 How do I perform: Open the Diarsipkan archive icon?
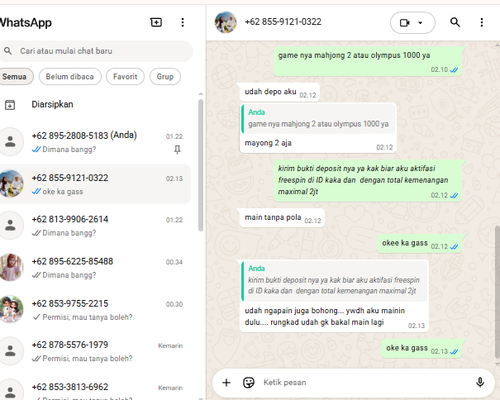click(10, 105)
